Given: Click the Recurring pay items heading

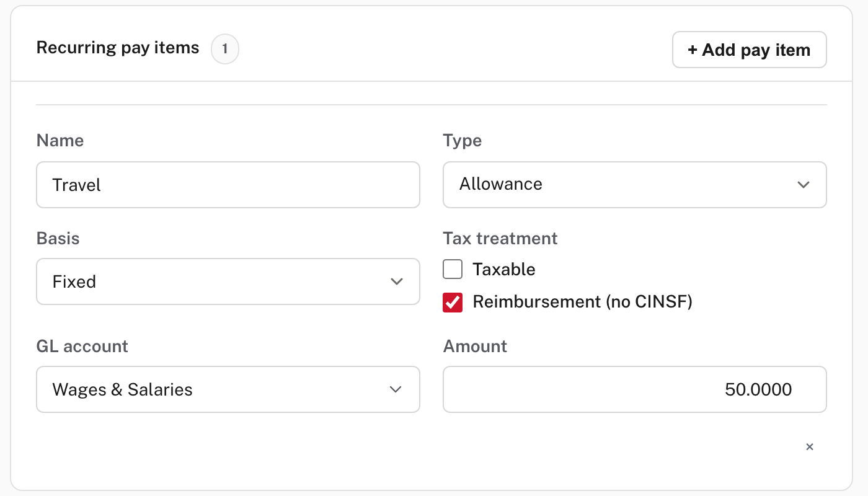Looking at the screenshot, I should coord(118,48).
